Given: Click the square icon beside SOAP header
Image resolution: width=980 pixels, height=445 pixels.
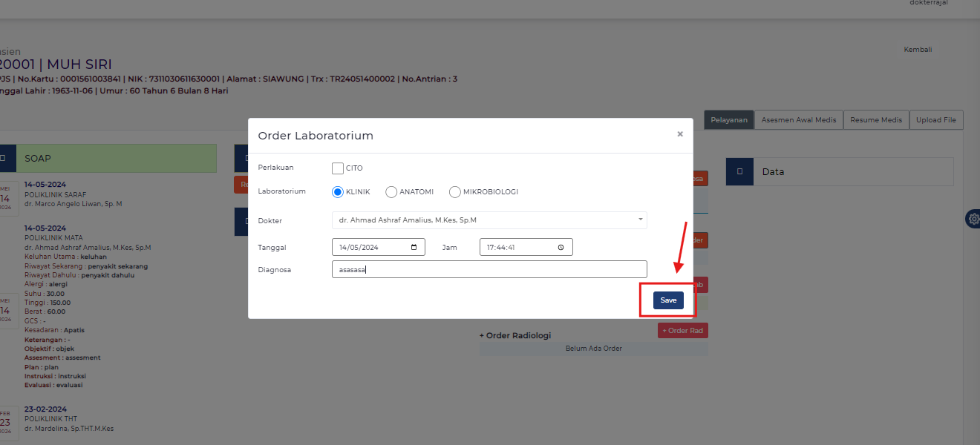Looking at the screenshot, I should (4, 158).
